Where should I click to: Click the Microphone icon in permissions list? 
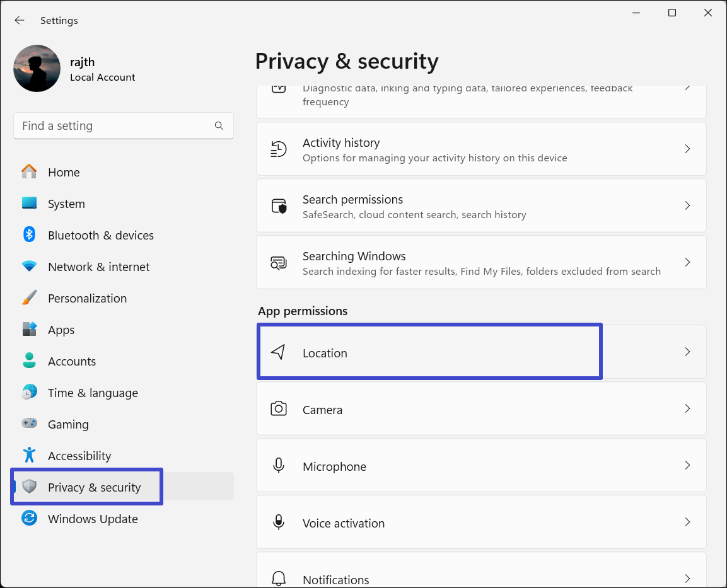point(278,466)
